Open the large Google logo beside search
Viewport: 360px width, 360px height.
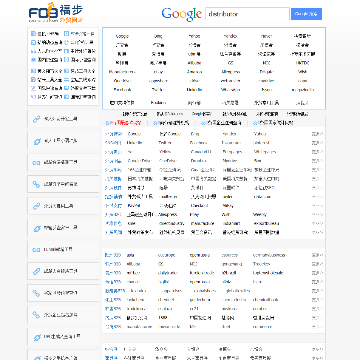[181, 14]
